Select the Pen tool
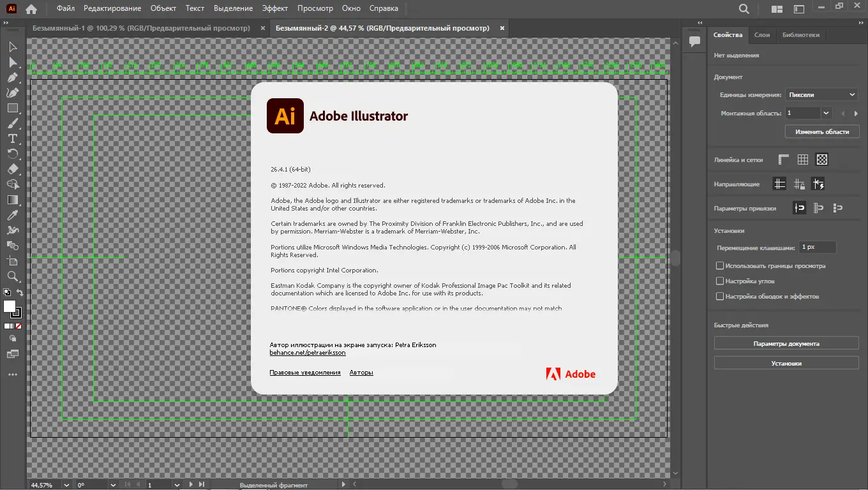Image resolution: width=868 pixels, height=490 pixels. point(13,77)
